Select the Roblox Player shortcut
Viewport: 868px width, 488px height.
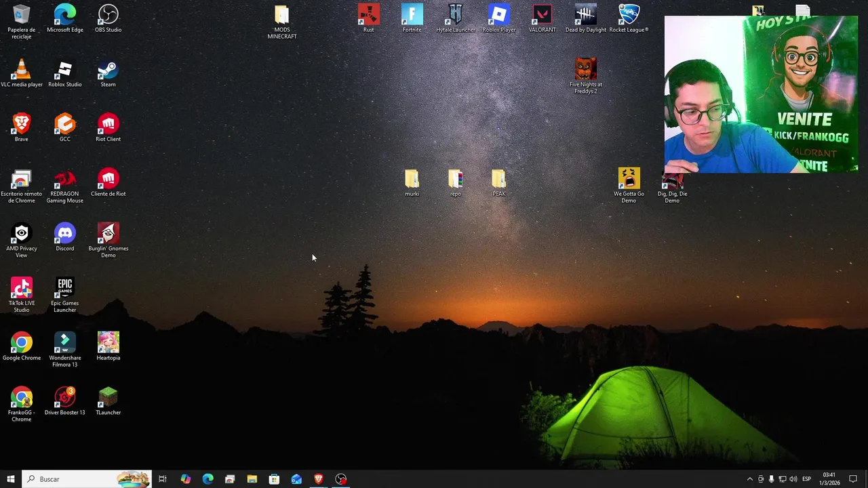499,18
